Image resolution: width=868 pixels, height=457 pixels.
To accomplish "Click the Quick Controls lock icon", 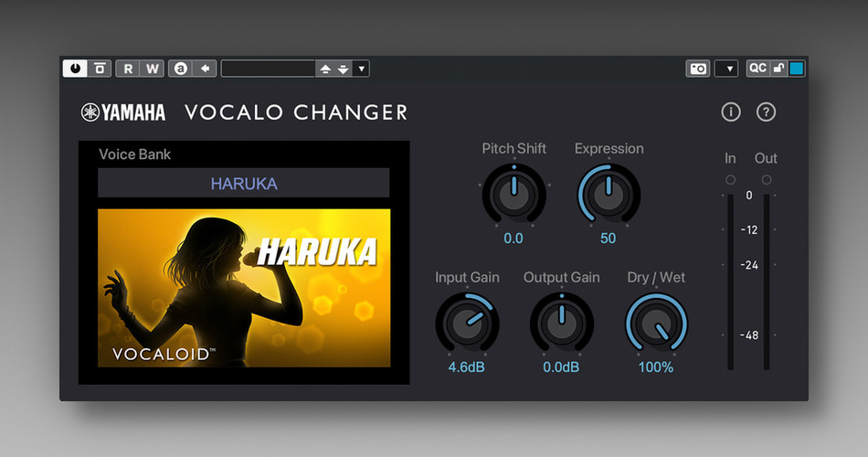I will (x=778, y=69).
